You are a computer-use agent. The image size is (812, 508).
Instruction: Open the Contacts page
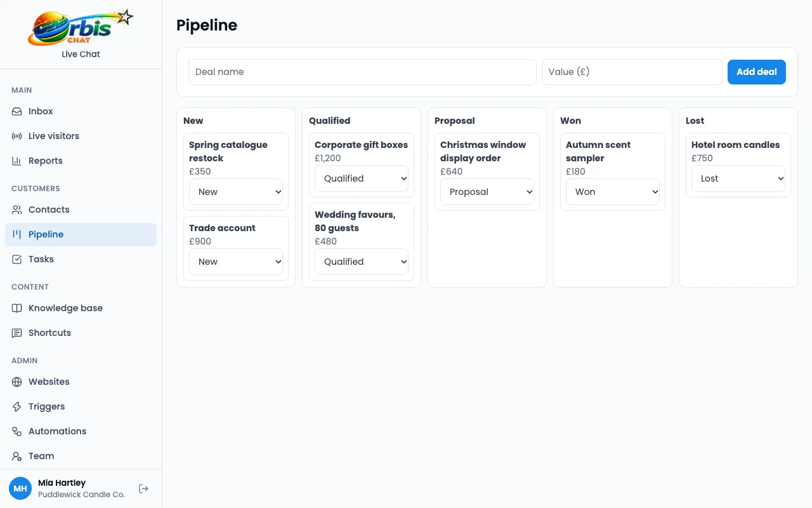[x=81, y=210]
